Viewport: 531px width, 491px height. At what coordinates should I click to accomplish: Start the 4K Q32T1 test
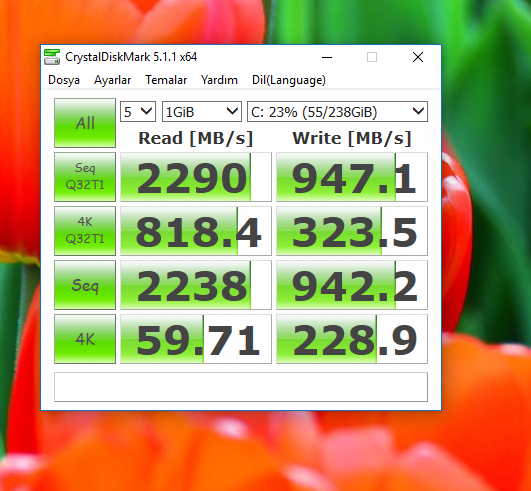tap(85, 231)
